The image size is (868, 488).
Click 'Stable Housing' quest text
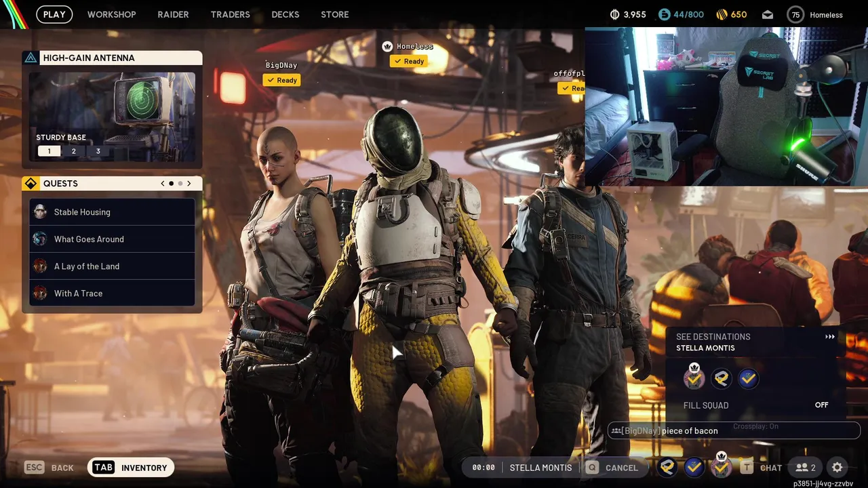82,212
